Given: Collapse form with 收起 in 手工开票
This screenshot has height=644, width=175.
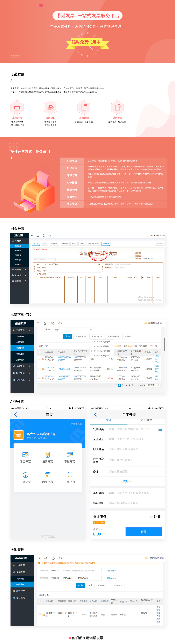Looking at the screenshot, I should (127, 481).
